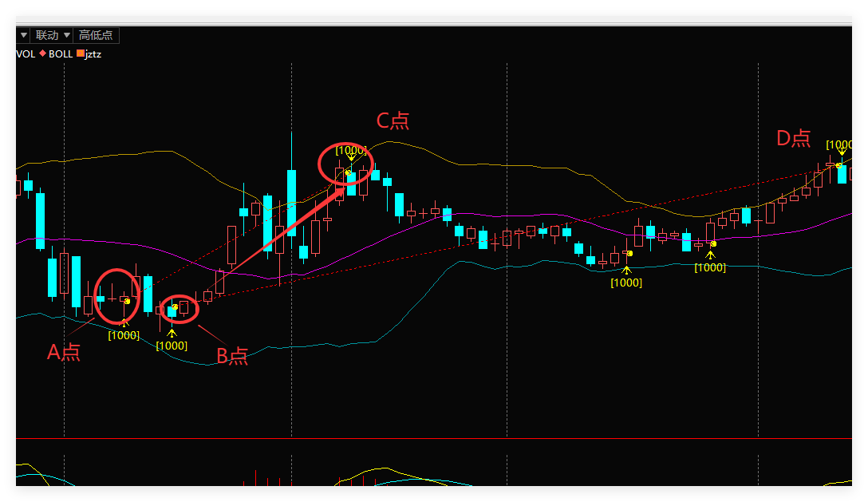Screen dimensions: 868x502
Task: Click the 高低点 button
Action: tap(97, 35)
